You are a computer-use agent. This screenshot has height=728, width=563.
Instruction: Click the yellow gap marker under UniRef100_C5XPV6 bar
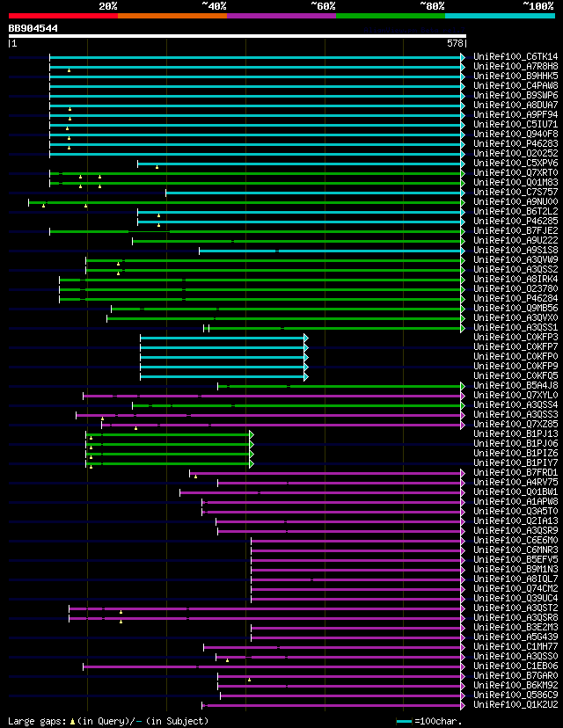[x=157, y=167]
